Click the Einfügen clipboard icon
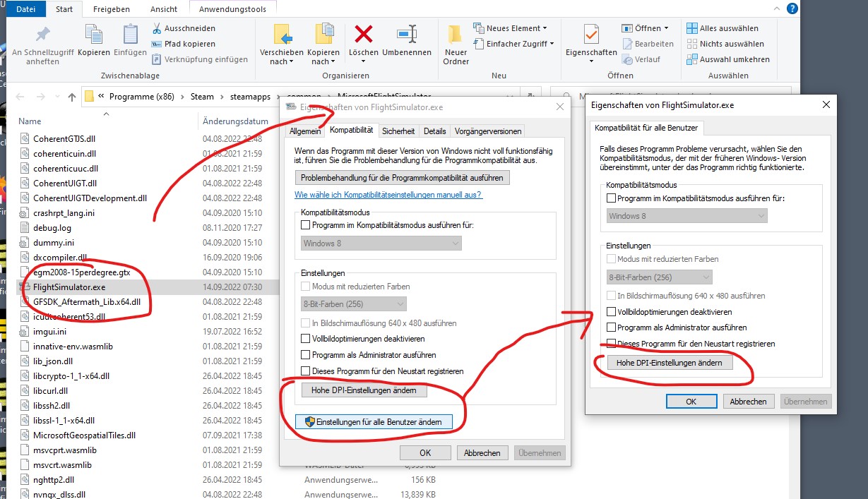868x499 pixels. 130,34
